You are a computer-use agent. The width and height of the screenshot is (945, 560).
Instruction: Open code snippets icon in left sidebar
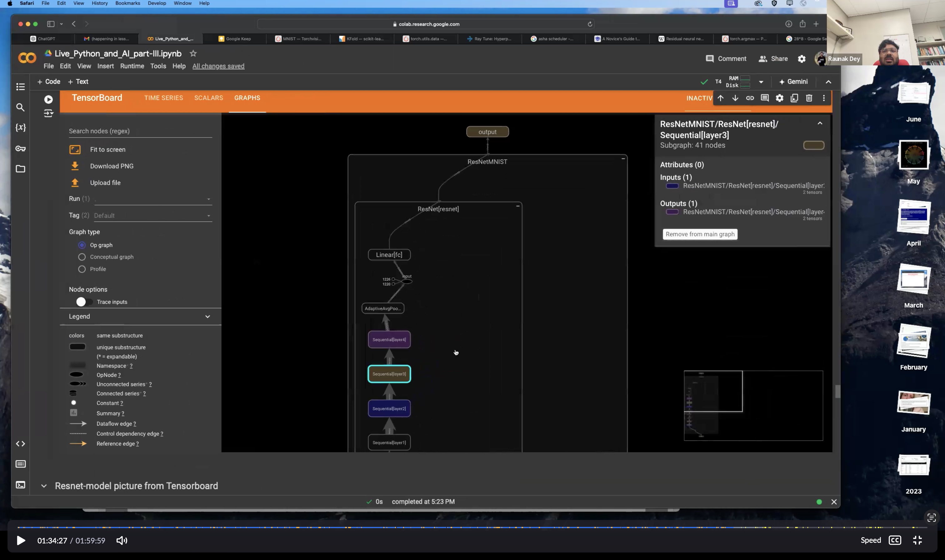coord(20,444)
